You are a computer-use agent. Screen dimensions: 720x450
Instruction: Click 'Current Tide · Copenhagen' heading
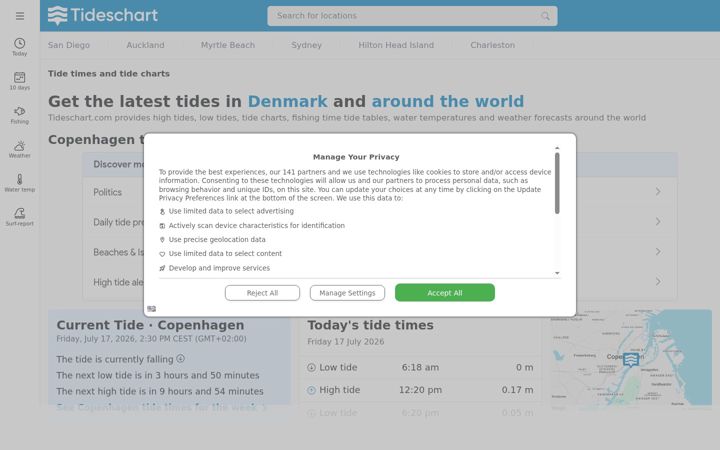click(150, 325)
